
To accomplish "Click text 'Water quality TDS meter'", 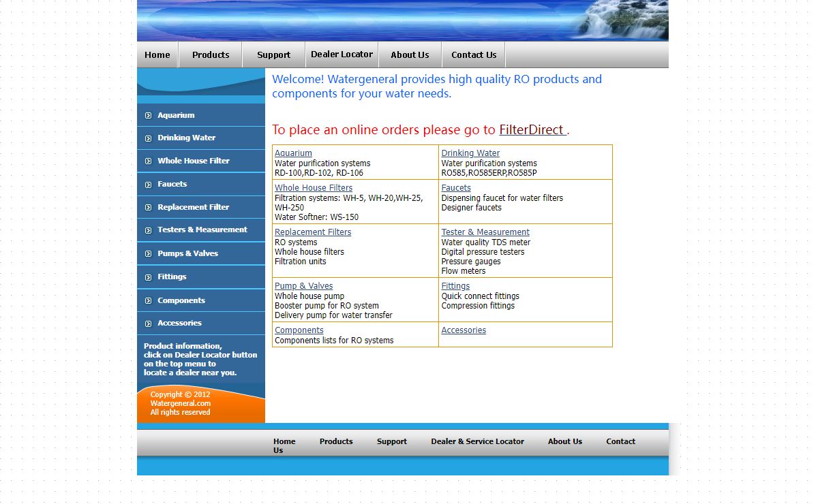I will tap(485, 242).
